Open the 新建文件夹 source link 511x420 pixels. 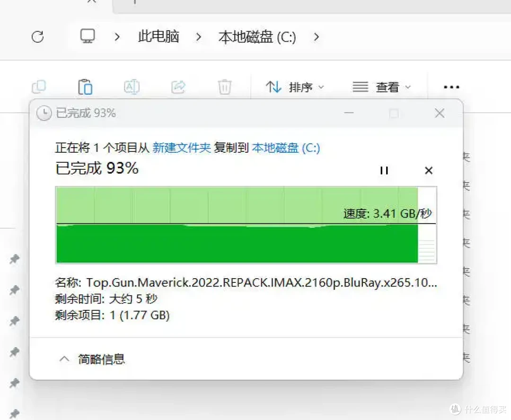[x=182, y=148]
